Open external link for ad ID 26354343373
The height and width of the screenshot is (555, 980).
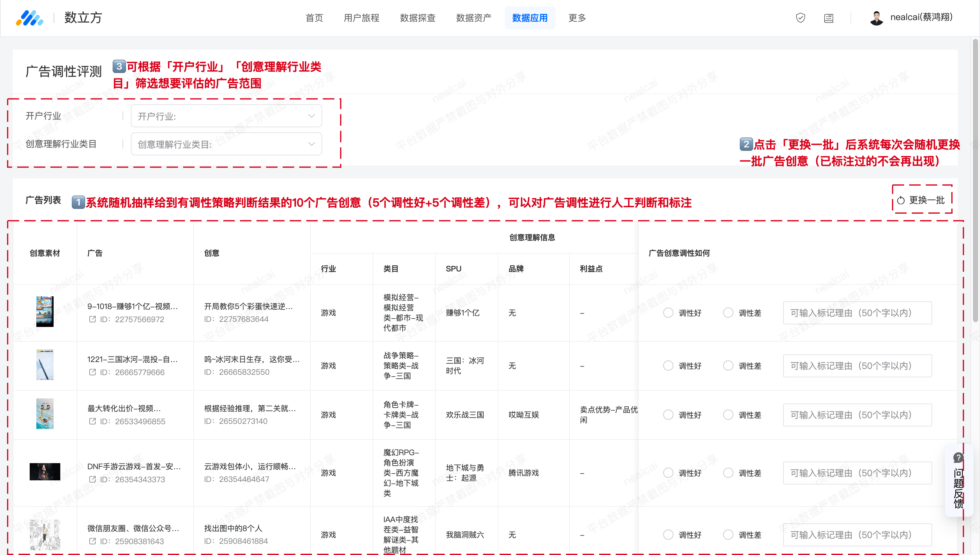pos(92,479)
